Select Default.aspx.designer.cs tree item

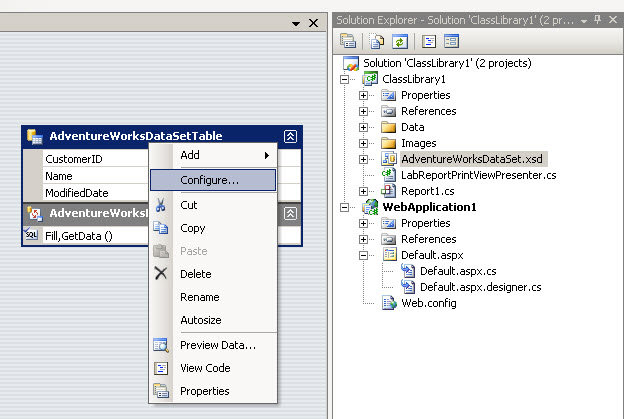(481, 287)
